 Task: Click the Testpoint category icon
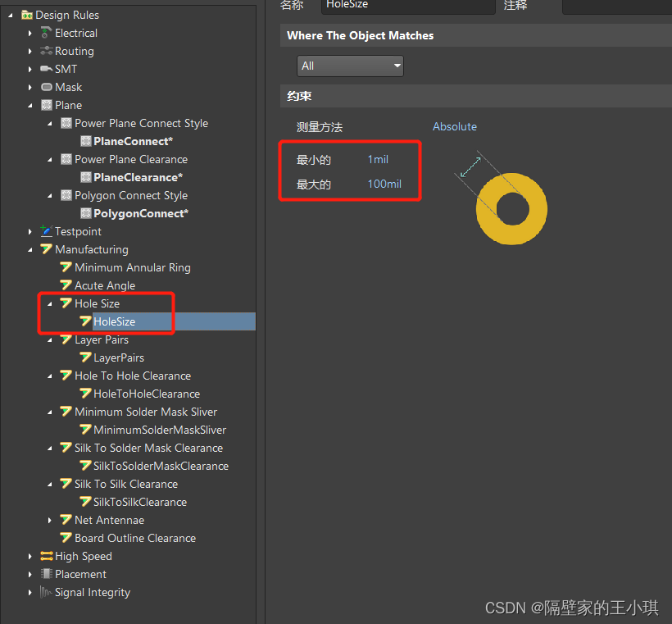tap(46, 231)
